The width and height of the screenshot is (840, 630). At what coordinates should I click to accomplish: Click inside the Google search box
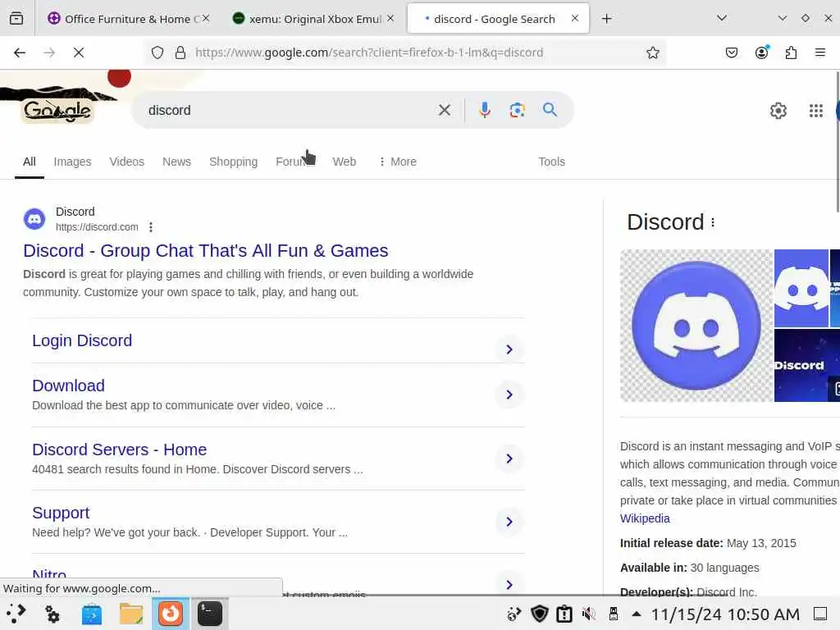coord(290,111)
